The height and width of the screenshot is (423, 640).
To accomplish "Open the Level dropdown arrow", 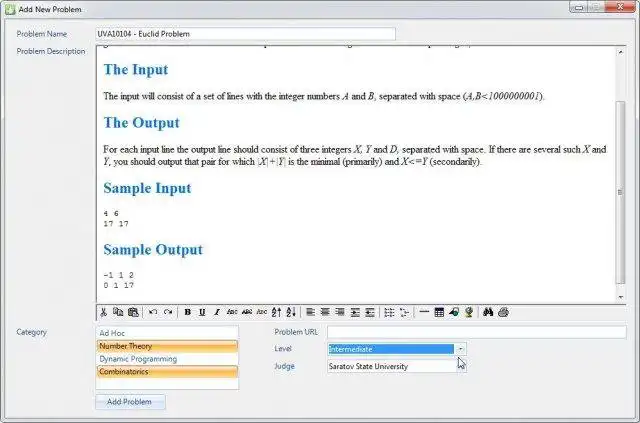I will [x=460, y=349].
